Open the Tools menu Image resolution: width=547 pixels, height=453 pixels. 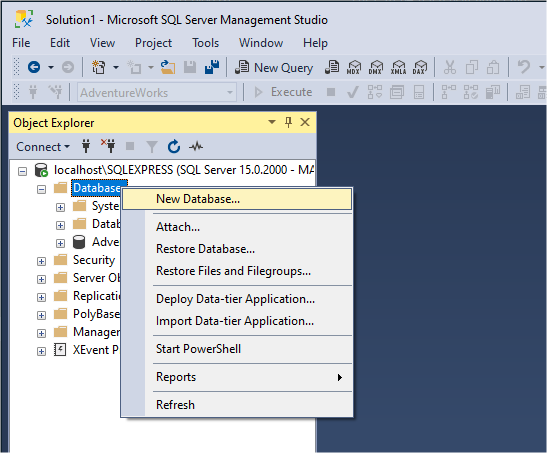[x=205, y=43]
